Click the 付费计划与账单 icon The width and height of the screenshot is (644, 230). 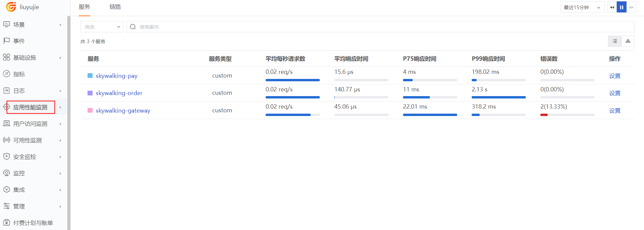click(x=6, y=223)
